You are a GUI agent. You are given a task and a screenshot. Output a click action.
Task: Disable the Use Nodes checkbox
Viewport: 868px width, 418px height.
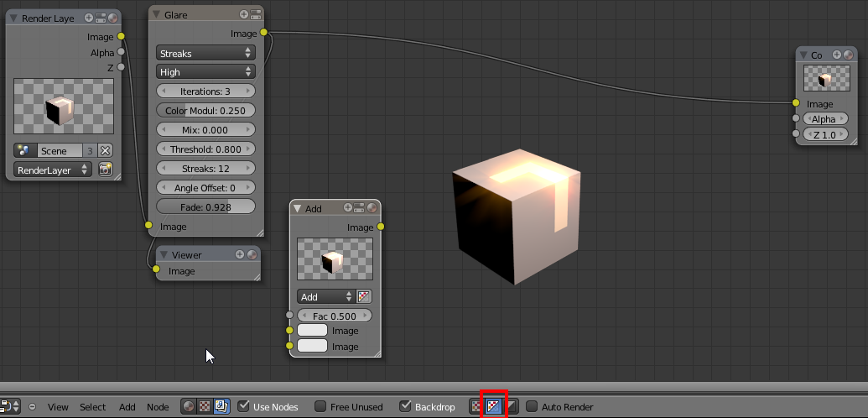coord(243,405)
